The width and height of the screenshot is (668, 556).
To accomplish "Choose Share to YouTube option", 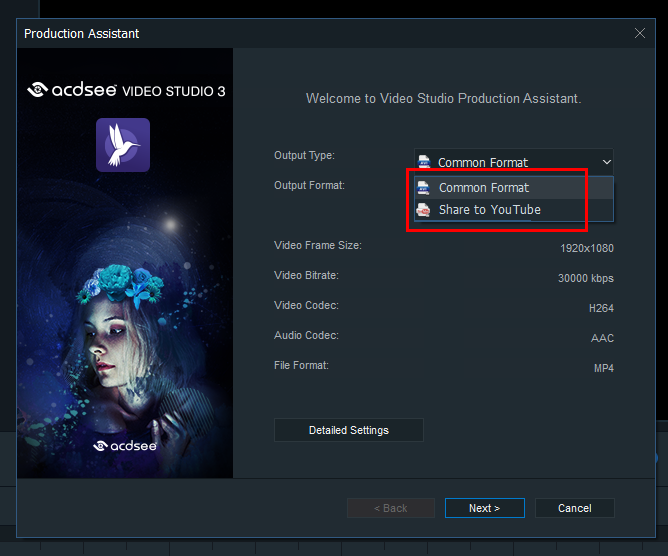I will [514, 210].
